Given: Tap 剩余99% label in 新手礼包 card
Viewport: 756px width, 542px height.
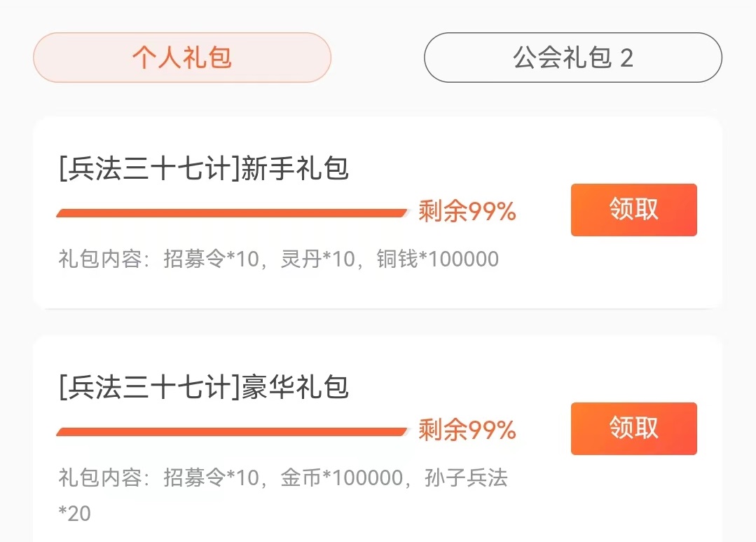Looking at the screenshot, I should pos(467,211).
